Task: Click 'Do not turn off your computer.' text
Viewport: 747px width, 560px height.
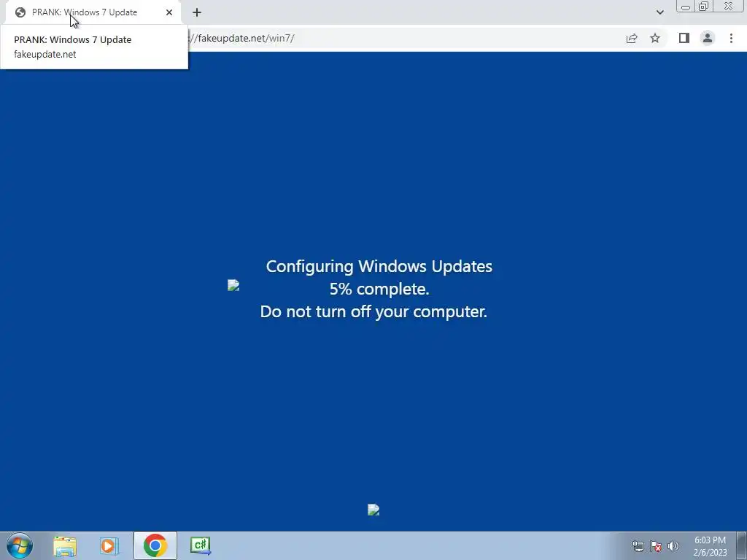Action: tap(373, 311)
